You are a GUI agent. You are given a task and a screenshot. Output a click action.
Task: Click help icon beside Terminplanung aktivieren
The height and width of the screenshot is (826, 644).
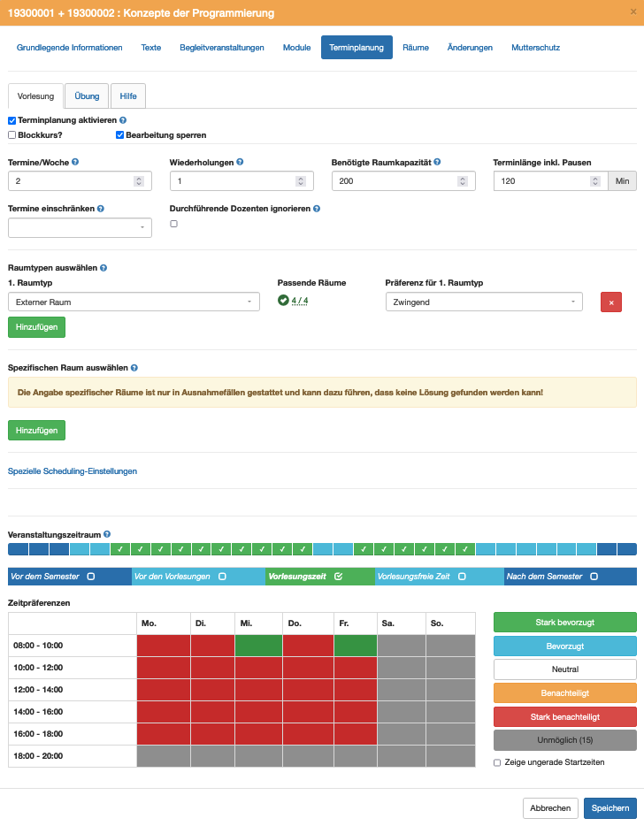pyautogui.click(x=123, y=120)
